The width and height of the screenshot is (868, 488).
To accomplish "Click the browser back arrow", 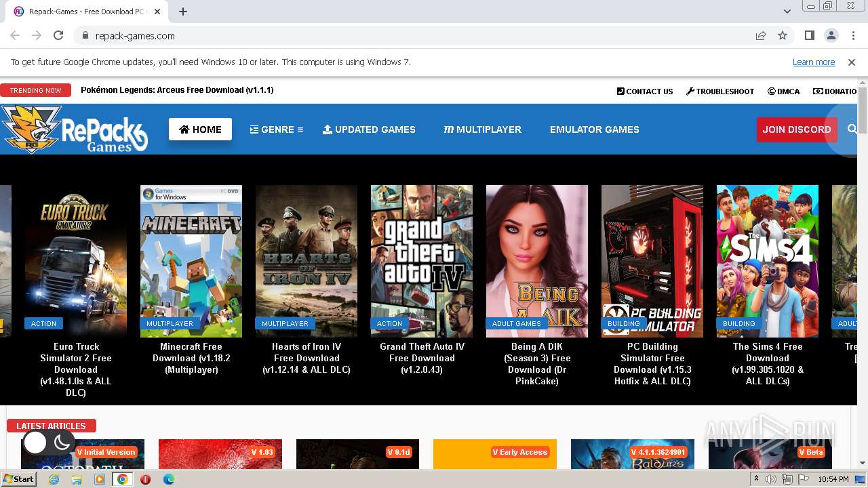I will [x=15, y=35].
